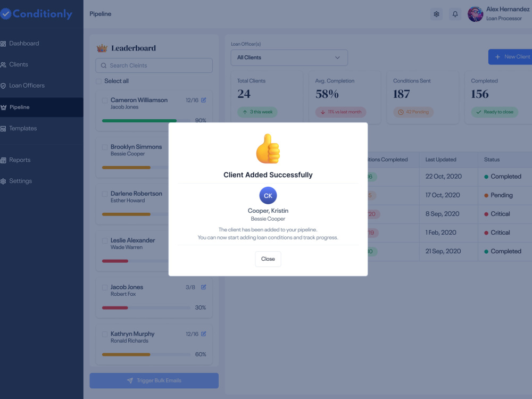Edit Jacob Jones' card
Viewport: 532px width, 399px height.
pos(204,287)
